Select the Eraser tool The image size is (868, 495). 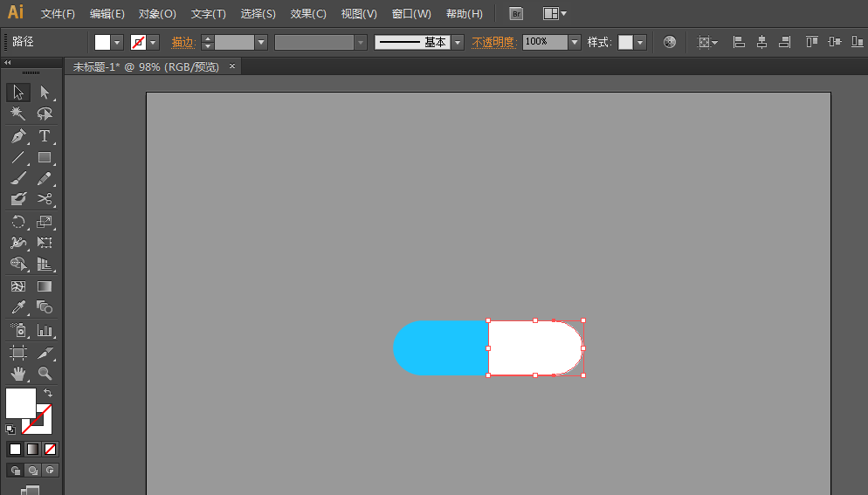coord(18,199)
